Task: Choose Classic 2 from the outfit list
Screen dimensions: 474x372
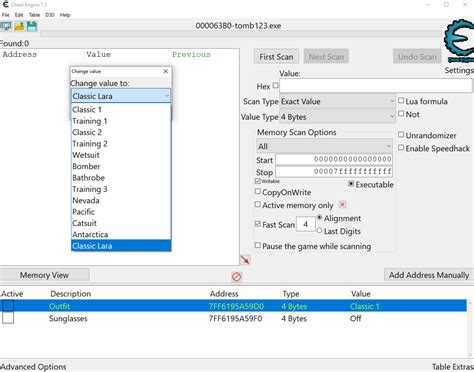Action: point(121,132)
